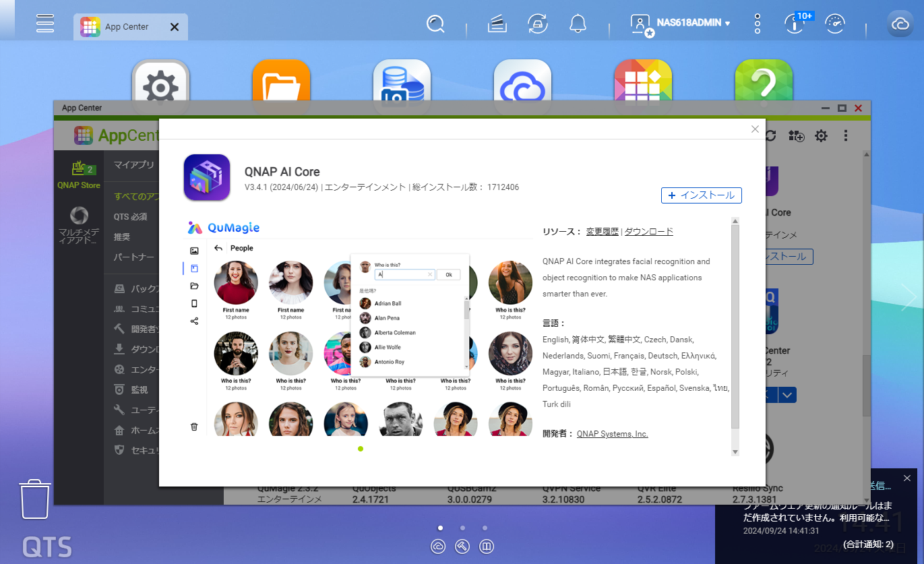The height and width of the screenshot is (564, 924).
Task: Open the NAS618ADMIN user dropdown
Action: (681, 25)
